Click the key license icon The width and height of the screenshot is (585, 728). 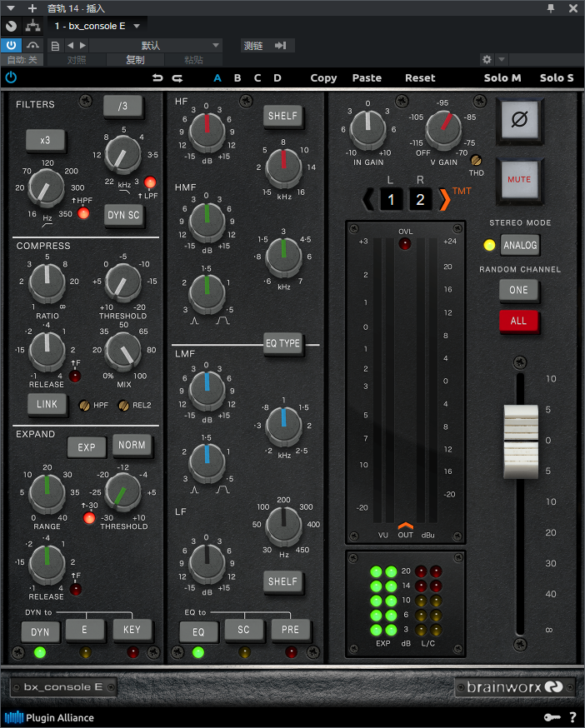(x=552, y=717)
